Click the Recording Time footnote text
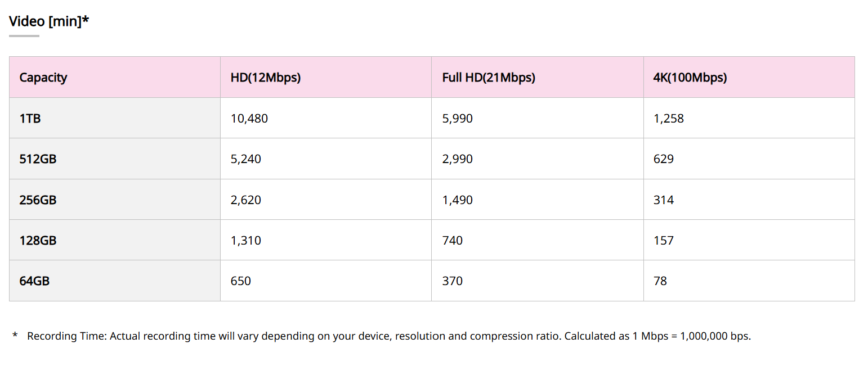Image resolution: width=868 pixels, height=379 pixels. click(x=388, y=336)
